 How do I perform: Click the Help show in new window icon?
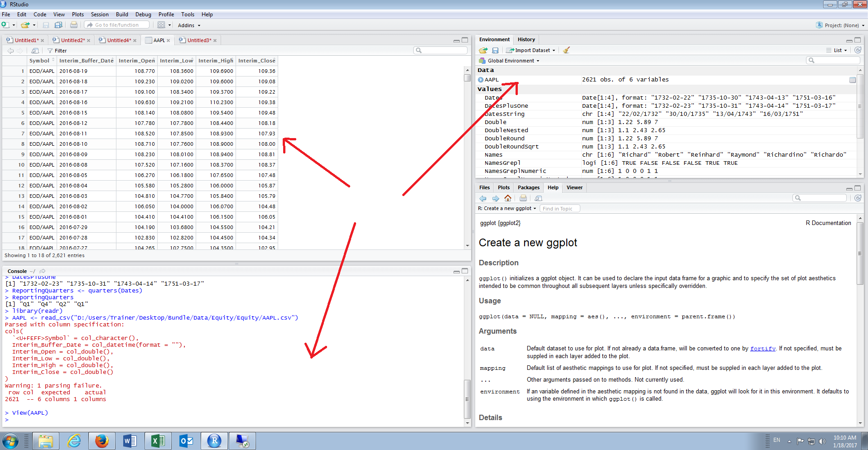pyautogui.click(x=538, y=198)
